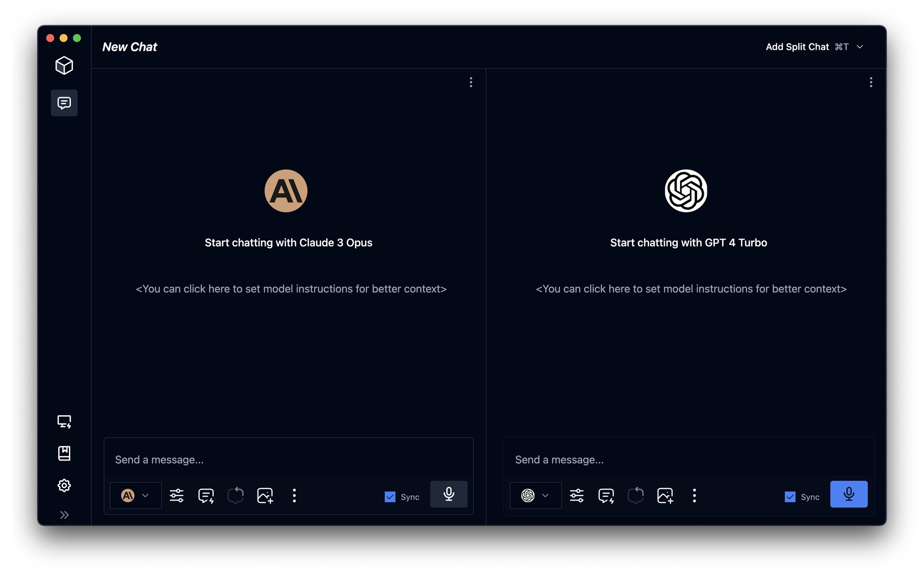Viewport: 924px width, 575px height.
Task: Click model instructions link under Claude 3 Opus
Action: pos(291,289)
